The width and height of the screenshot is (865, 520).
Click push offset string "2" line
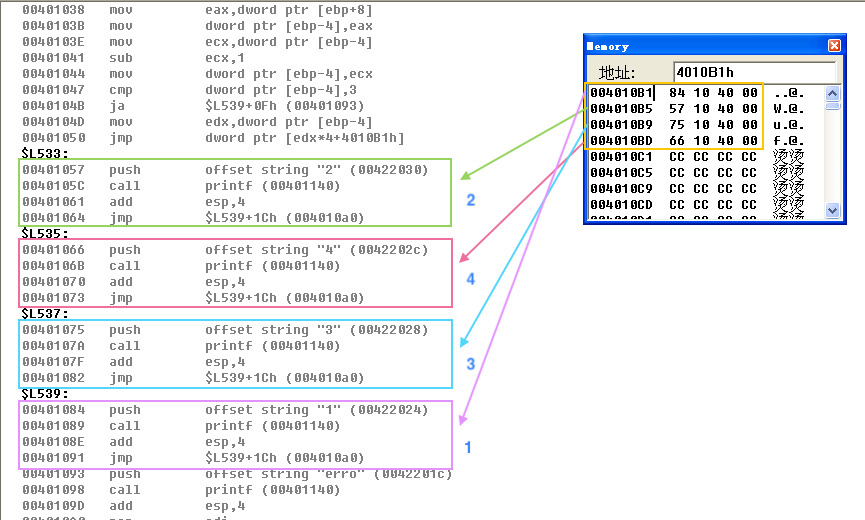click(x=225, y=170)
